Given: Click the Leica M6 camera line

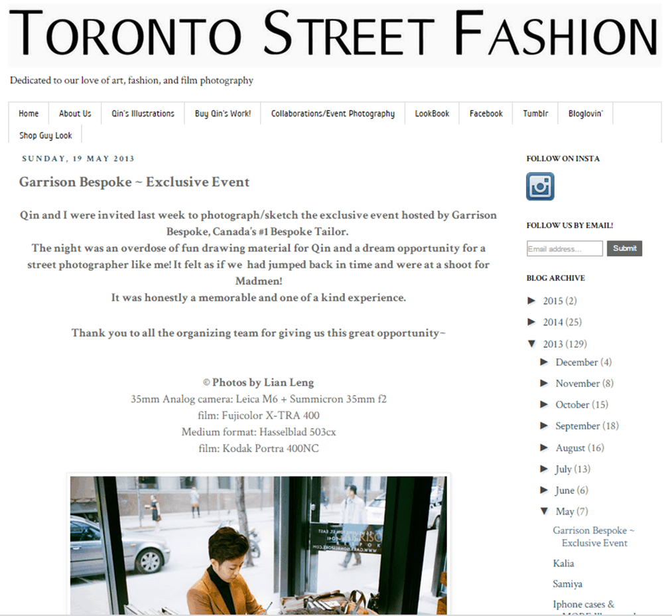Looking at the screenshot, I should [x=259, y=399].
